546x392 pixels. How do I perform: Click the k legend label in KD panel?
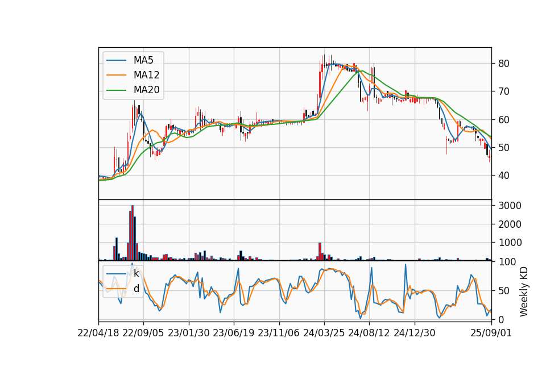coord(136,273)
